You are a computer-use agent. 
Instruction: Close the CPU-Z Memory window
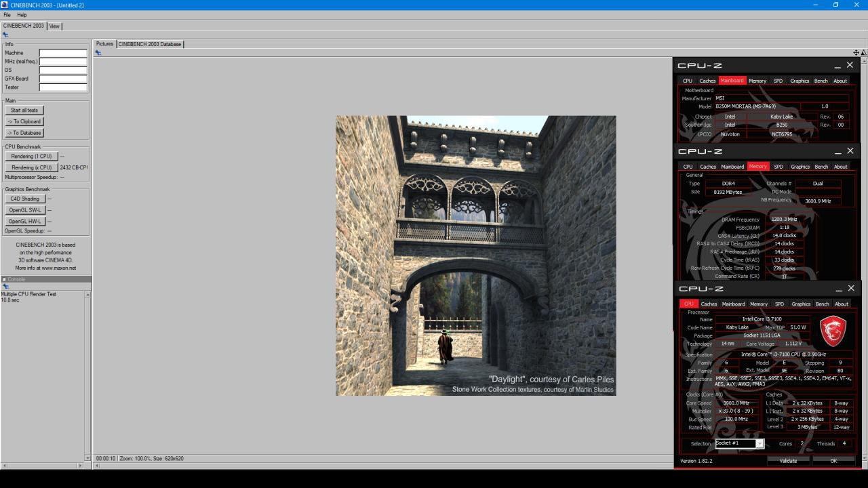850,150
